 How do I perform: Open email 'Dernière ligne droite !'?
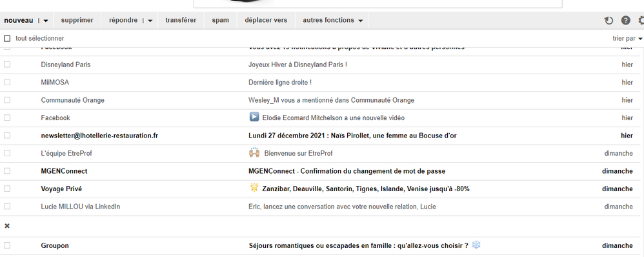pyautogui.click(x=280, y=82)
